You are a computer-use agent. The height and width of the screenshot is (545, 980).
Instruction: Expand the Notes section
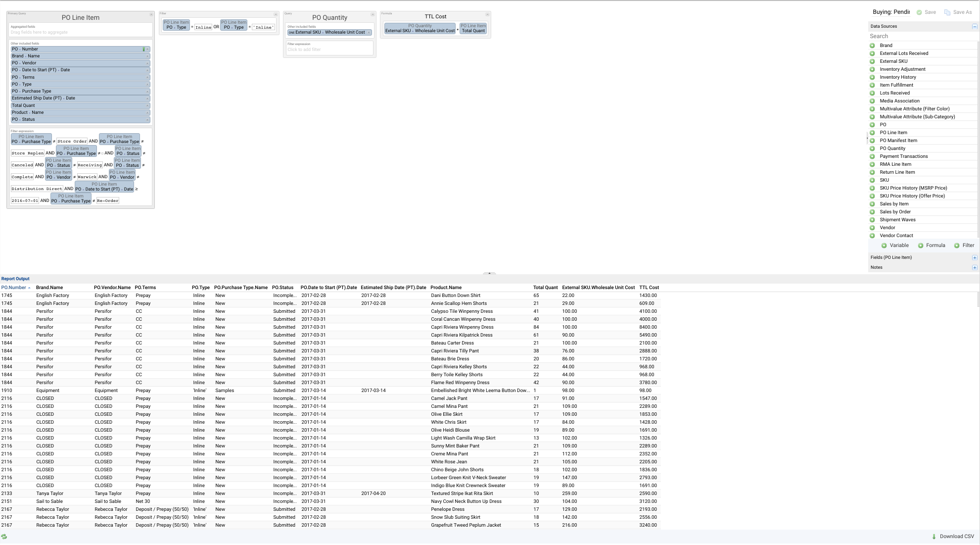click(x=975, y=268)
